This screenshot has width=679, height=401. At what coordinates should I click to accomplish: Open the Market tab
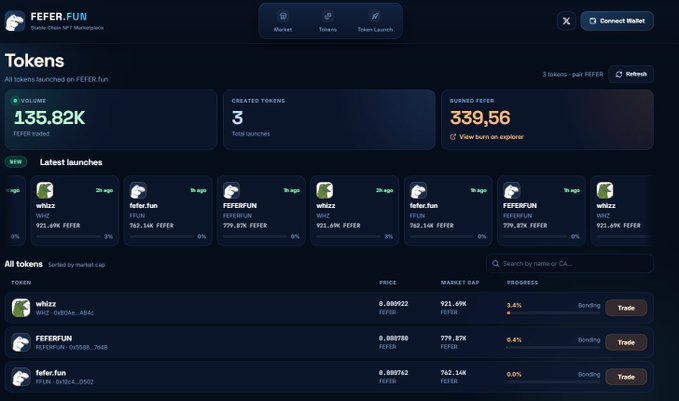283,21
